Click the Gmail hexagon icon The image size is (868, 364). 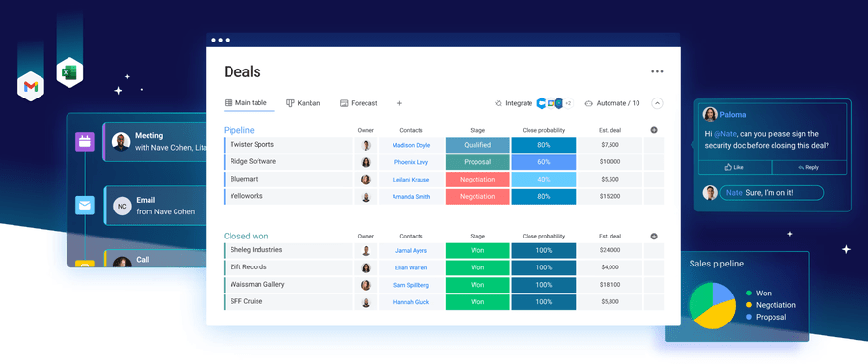point(31,87)
